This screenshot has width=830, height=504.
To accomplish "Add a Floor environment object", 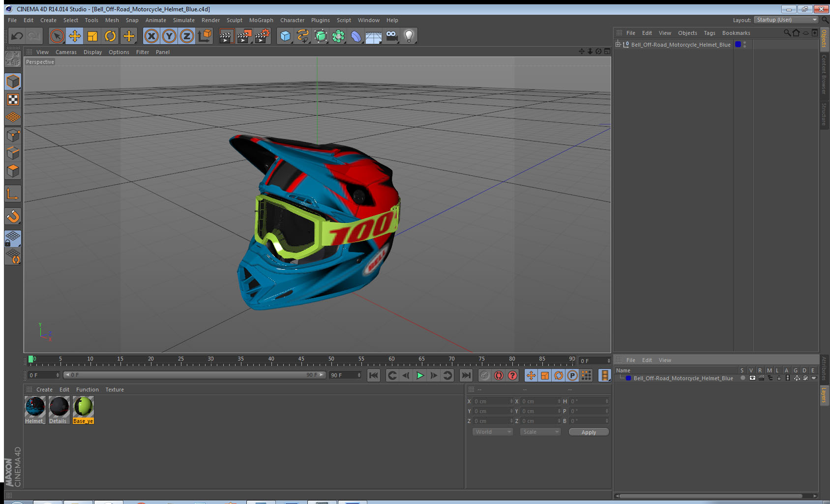I will (x=374, y=36).
